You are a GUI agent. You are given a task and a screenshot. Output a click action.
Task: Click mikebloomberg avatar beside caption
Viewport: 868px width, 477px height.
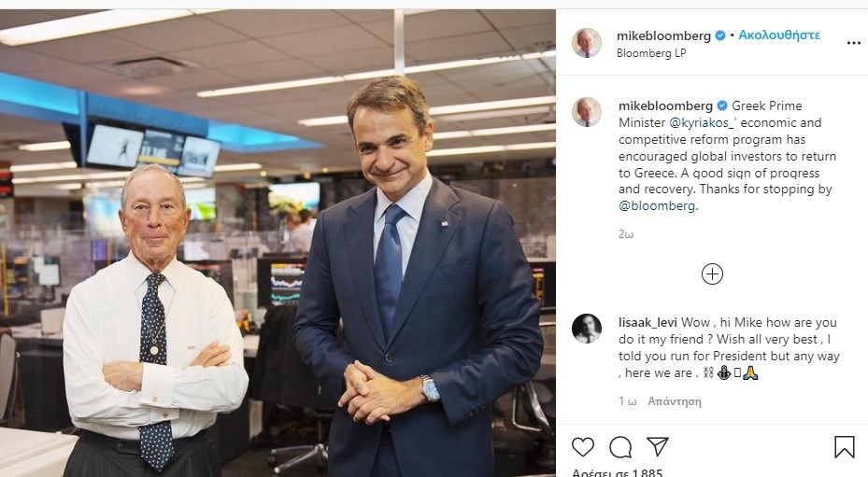tap(586, 112)
